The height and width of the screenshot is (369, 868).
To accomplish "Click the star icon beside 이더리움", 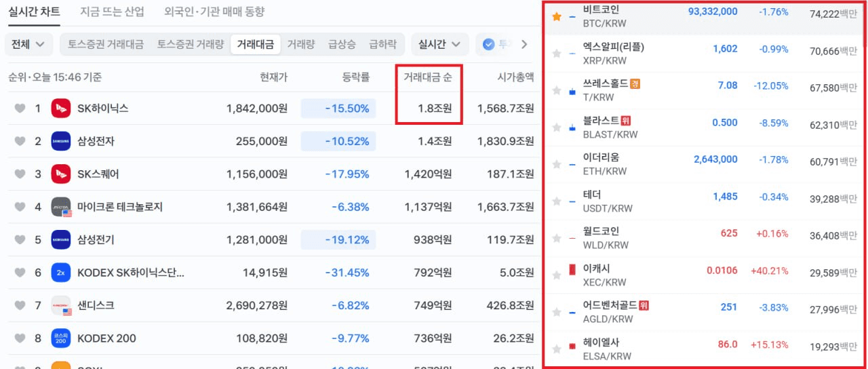I will pyautogui.click(x=557, y=164).
